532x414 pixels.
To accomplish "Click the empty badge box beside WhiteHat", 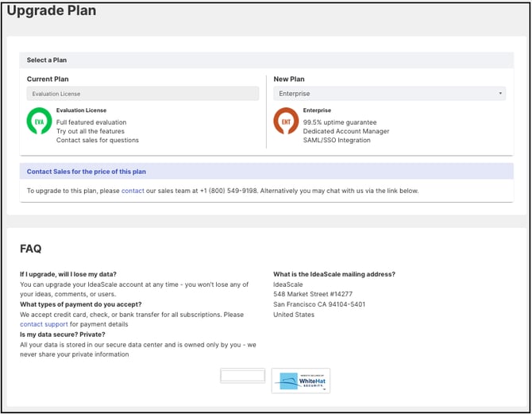I will 242,376.
